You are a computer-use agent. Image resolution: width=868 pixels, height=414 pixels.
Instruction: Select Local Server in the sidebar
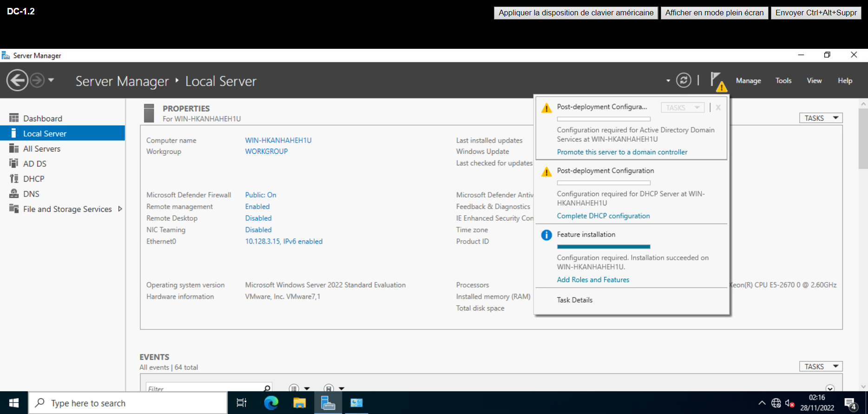(x=62, y=133)
